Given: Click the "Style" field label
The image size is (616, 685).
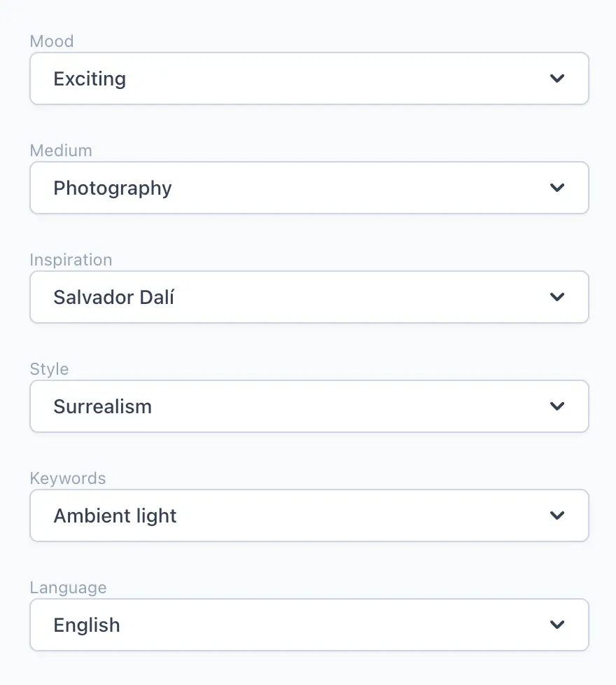Looking at the screenshot, I should 49,369.
